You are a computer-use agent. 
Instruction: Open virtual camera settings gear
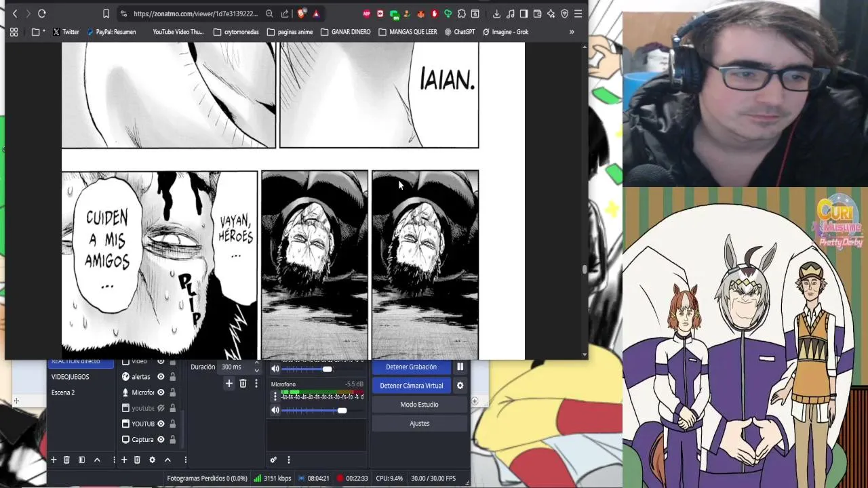460,386
